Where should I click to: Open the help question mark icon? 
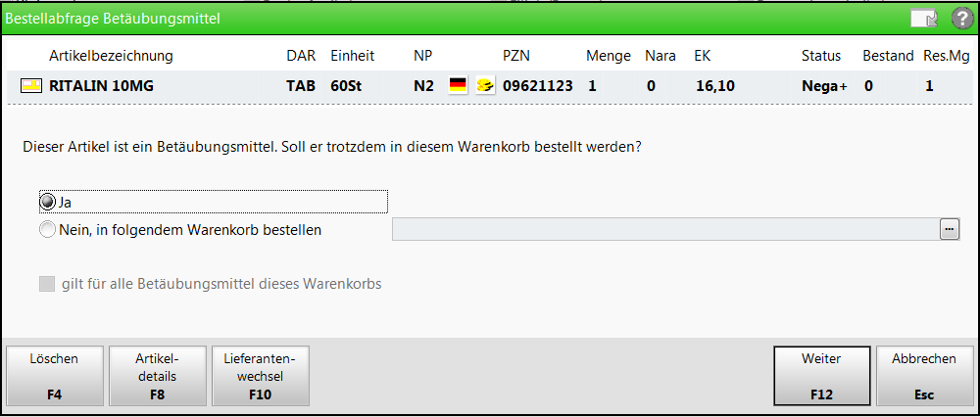click(x=962, y=19)
